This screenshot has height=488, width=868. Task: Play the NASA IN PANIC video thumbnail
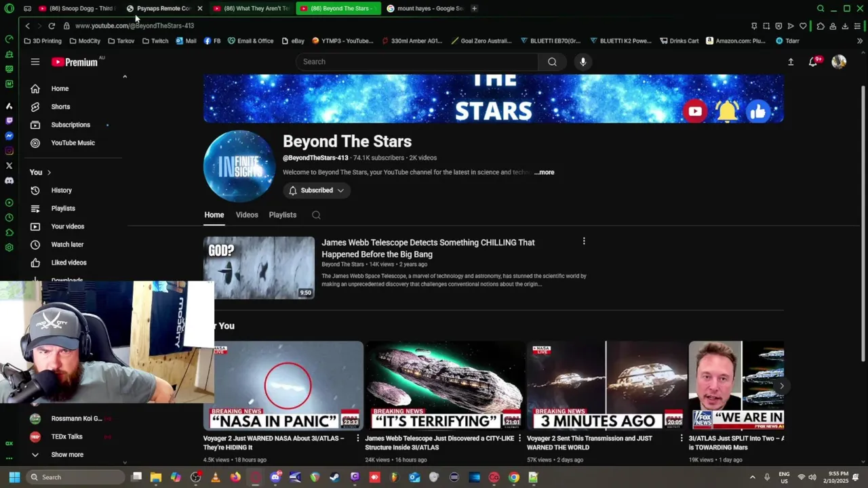(283, 386)
